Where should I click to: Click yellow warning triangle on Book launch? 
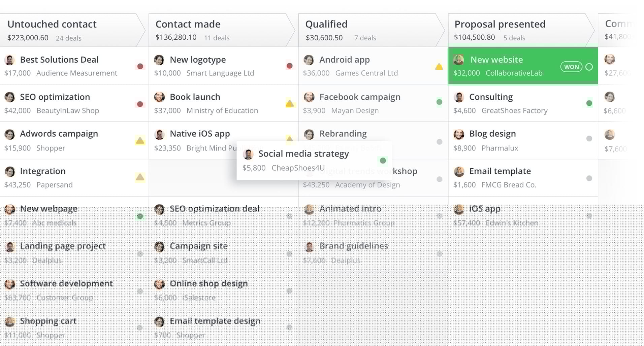(x=290, y=103)
